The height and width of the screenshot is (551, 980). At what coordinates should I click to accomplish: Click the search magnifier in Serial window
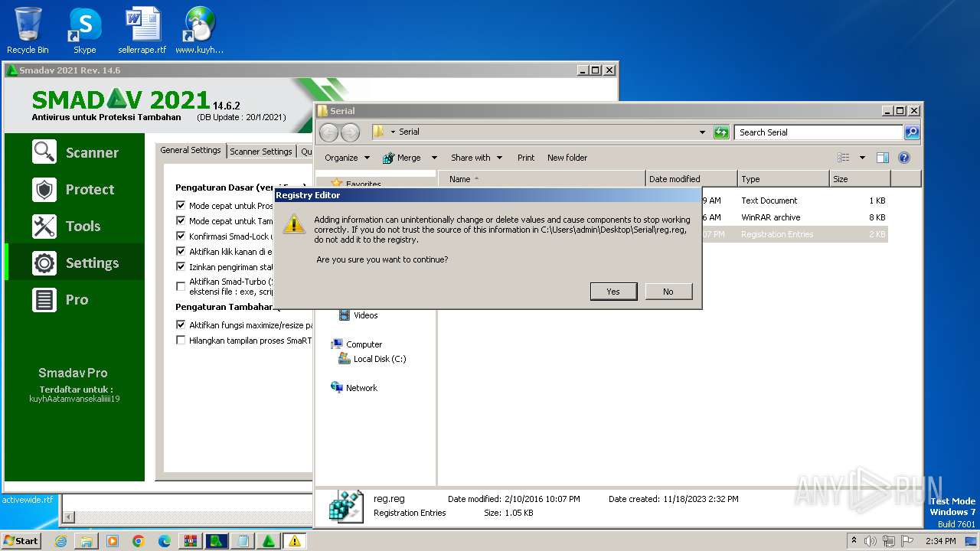click(911, 132)
